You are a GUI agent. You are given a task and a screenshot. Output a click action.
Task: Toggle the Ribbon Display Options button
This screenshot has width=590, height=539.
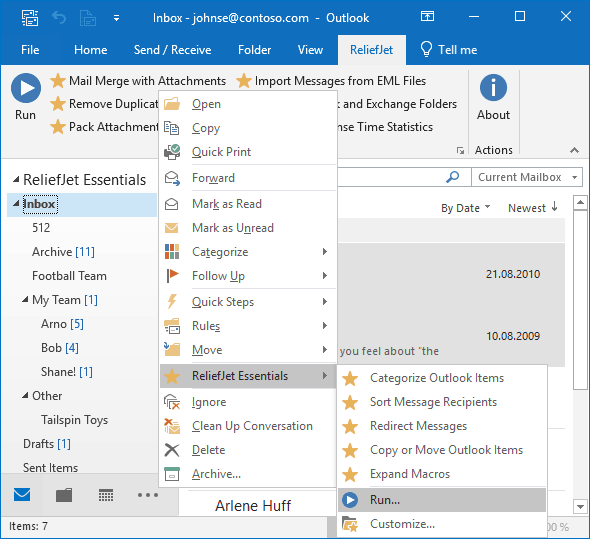click(427, 17)
